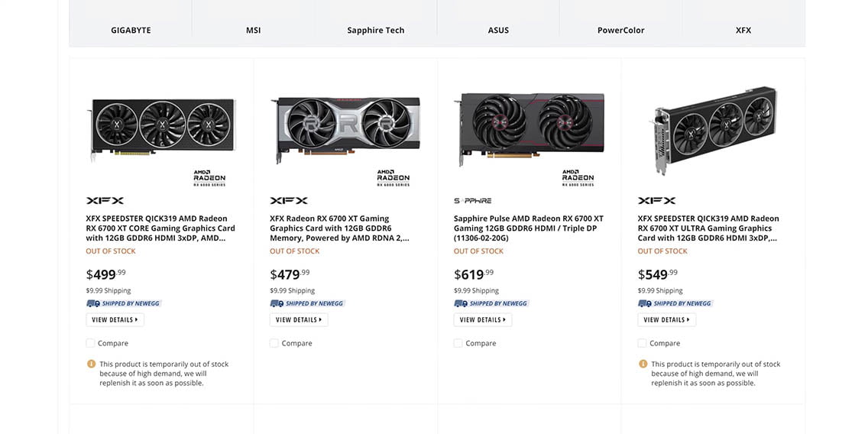Open View Details for $499.99 card
The height and width of the screenshot is (434, 868).
[x=115, y=319]
